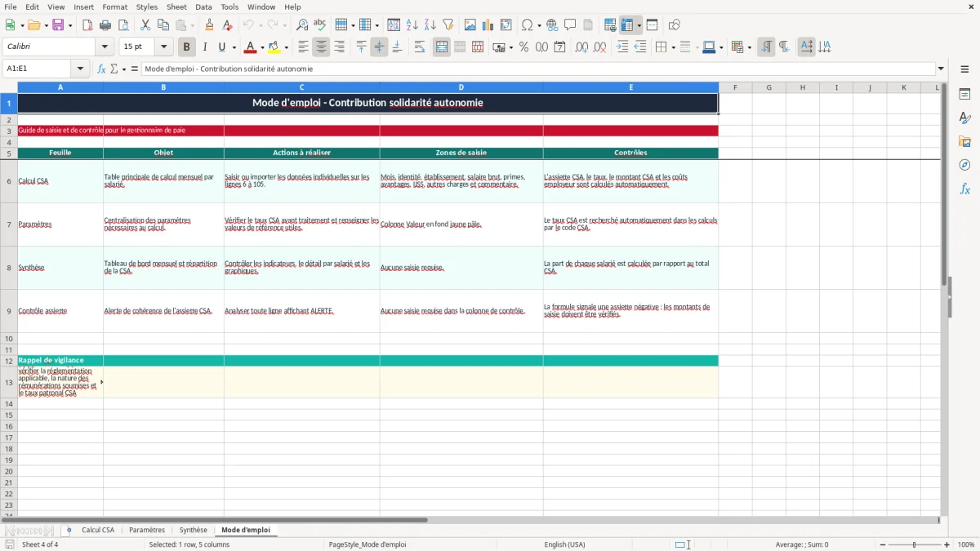This screenshot has width=980, height=551.
Task: Toggle Center Vertically alignment
Action: click(379, 47)
